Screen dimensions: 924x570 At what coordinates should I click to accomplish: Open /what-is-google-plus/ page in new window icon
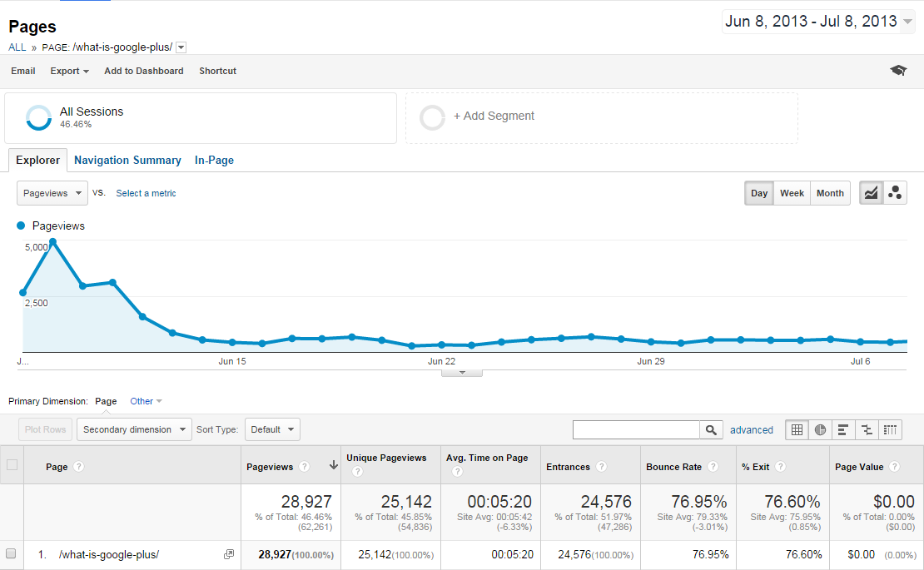[229, 554]
